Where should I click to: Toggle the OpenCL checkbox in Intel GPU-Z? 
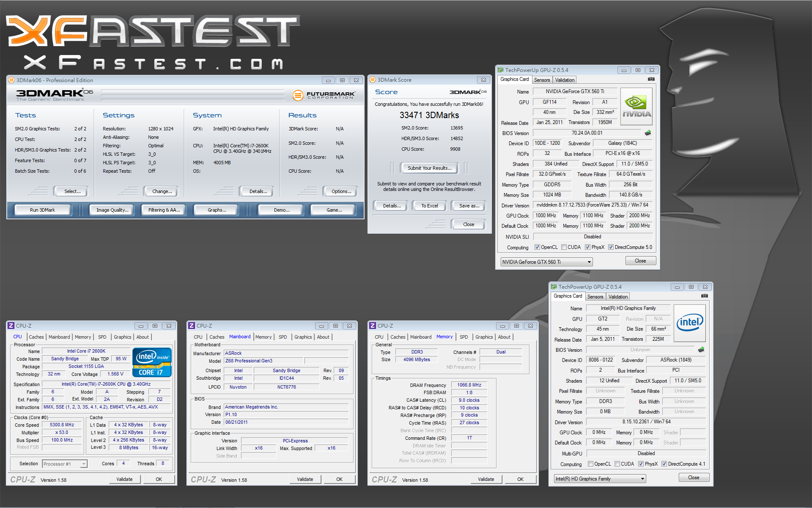click(x=591, y=464)
